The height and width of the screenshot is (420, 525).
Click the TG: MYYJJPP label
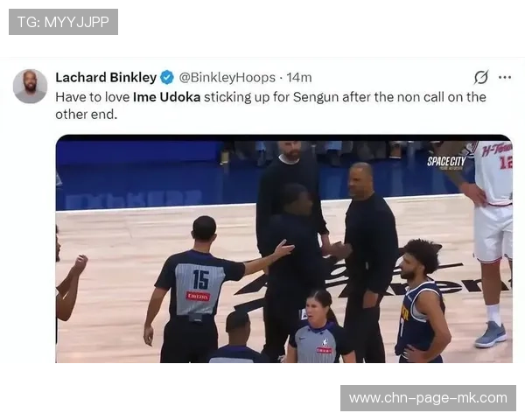63,22
